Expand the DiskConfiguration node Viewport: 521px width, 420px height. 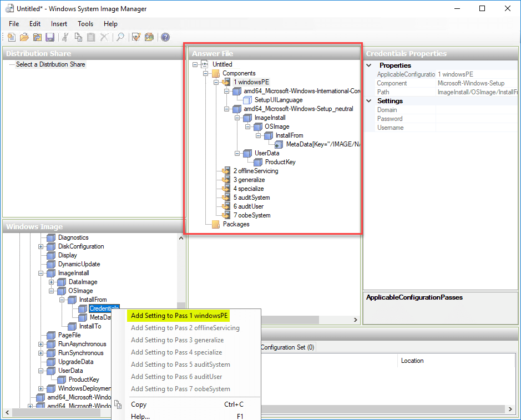point(41,246)
